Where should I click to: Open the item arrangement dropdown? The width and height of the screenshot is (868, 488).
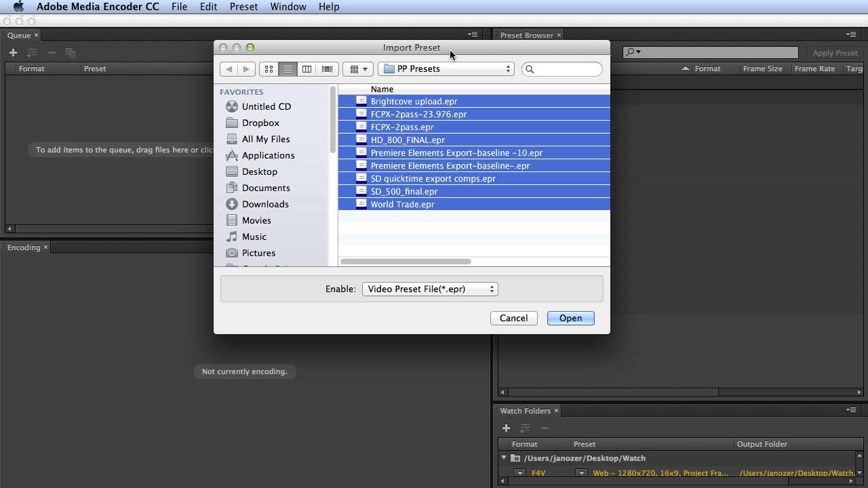coord(359,69)
